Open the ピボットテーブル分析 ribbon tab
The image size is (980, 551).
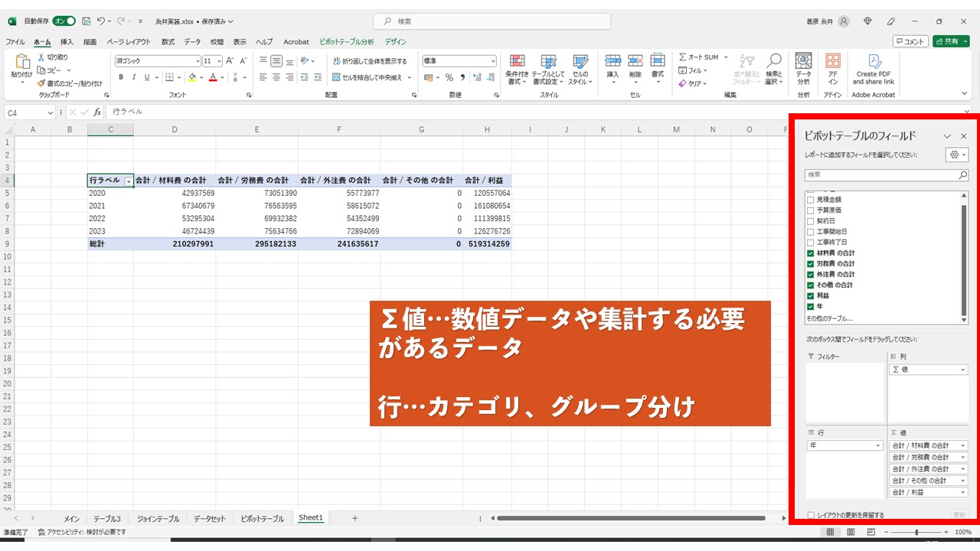pos(347,42)
